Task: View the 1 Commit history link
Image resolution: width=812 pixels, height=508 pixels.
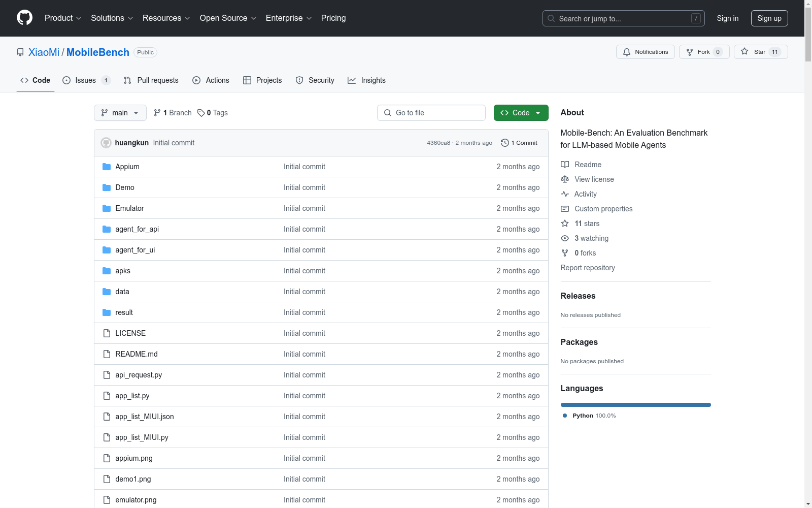Action: tap(519, 143)
